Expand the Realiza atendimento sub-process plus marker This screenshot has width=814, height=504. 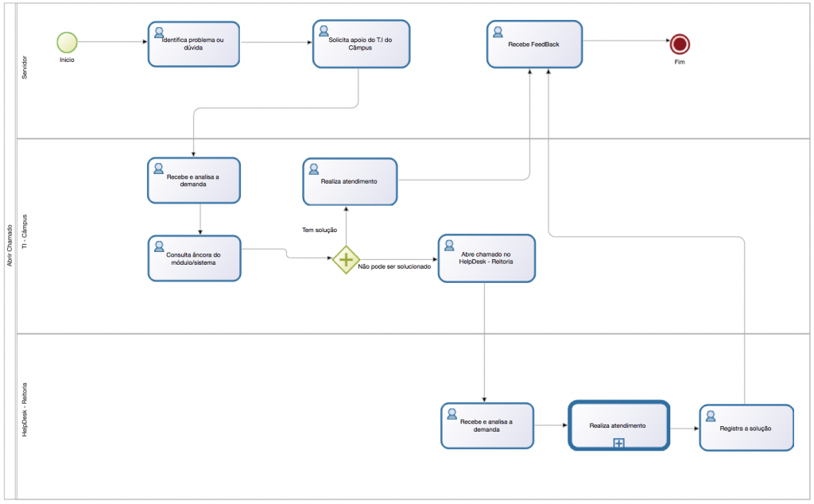pyautogui.click(x=618, y=443)
